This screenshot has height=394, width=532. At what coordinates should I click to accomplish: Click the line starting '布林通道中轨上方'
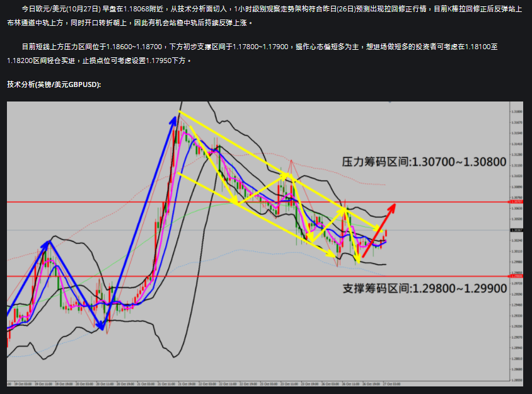pos(130,23)
